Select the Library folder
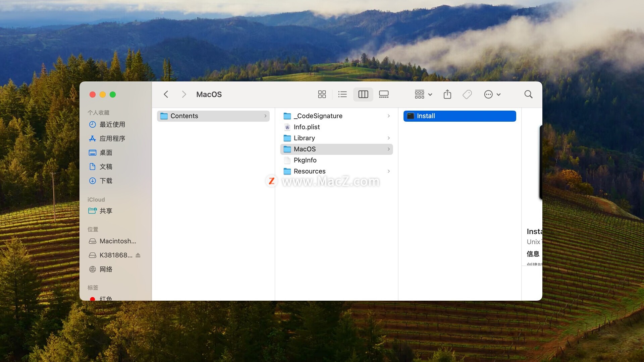The image size is (644, 362). (x=336, y=138)
